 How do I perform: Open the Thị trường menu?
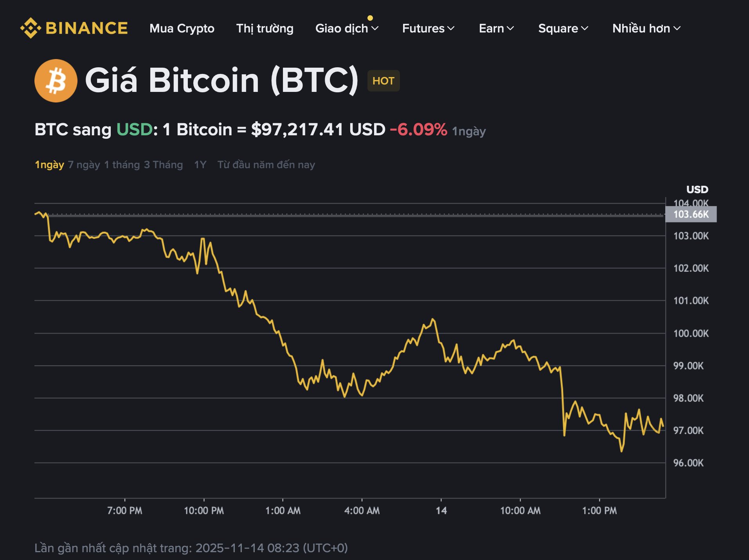coord(265,29)
